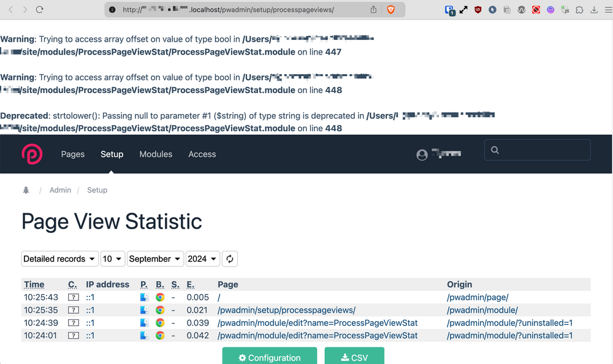Download records with the CSV button
The width and height of the screenshot is (613, 364).
click(x=354, y=357)
